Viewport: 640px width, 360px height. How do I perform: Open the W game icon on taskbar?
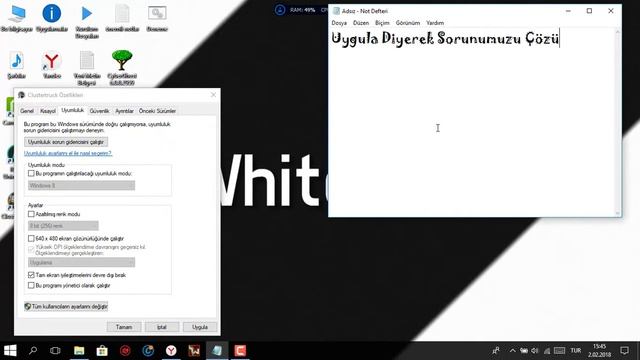click(194, 351)
